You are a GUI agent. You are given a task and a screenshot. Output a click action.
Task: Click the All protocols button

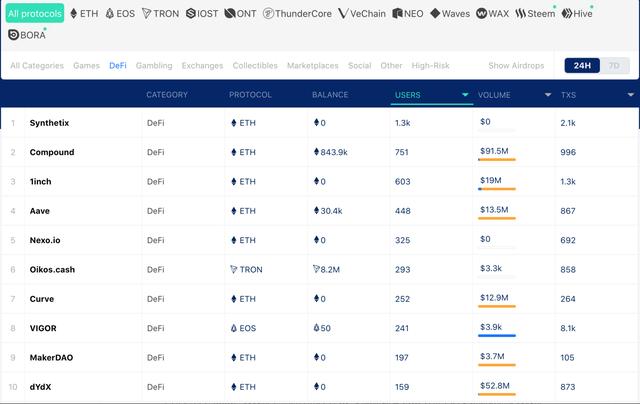(x=34, y=14)
